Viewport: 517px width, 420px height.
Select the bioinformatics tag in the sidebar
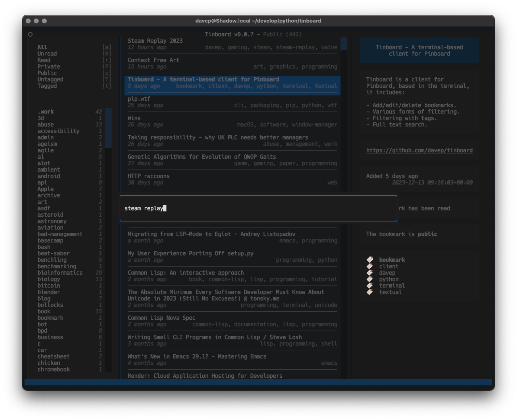coord(60,273)
